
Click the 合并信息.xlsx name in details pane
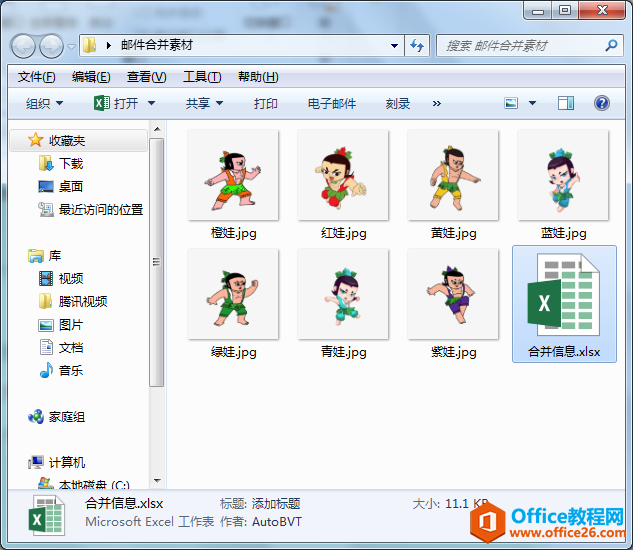pyautogui.click(x=124, y=504)
